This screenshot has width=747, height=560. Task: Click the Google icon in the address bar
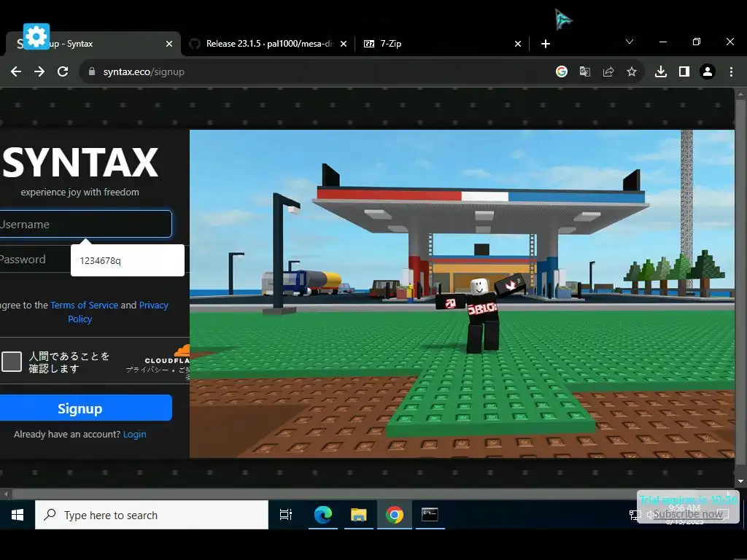coord(562,72)
